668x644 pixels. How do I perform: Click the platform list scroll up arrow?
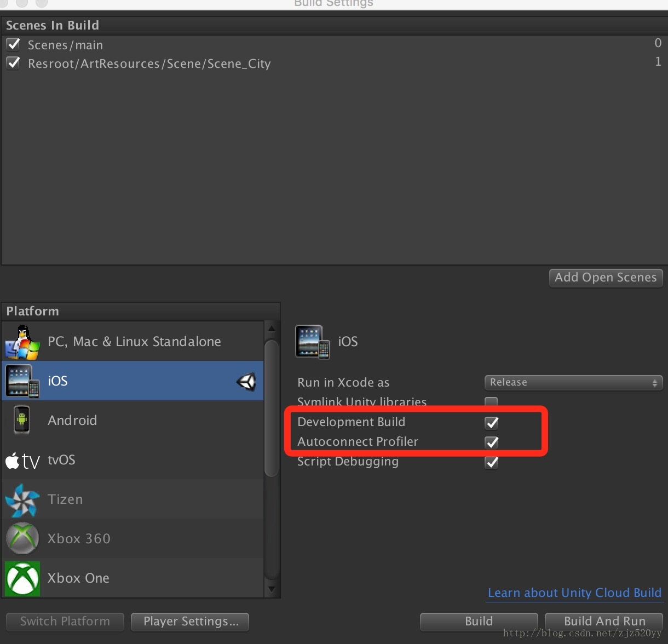pyautogui.click(x=272, y=329)
